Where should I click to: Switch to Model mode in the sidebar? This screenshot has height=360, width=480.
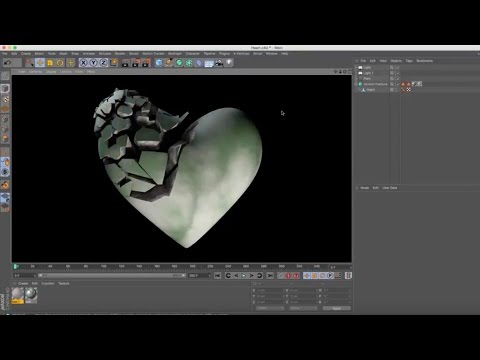[5, 88]
